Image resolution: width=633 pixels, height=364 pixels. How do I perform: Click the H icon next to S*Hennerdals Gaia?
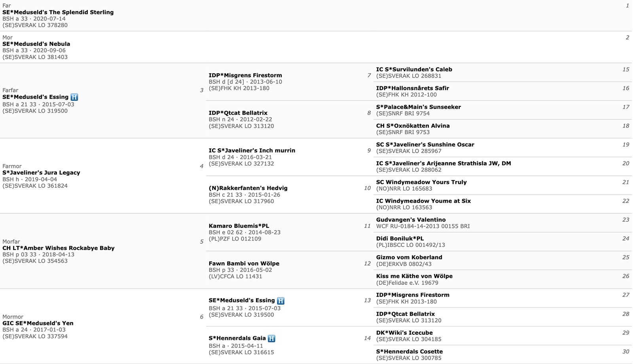coord(271,338)
